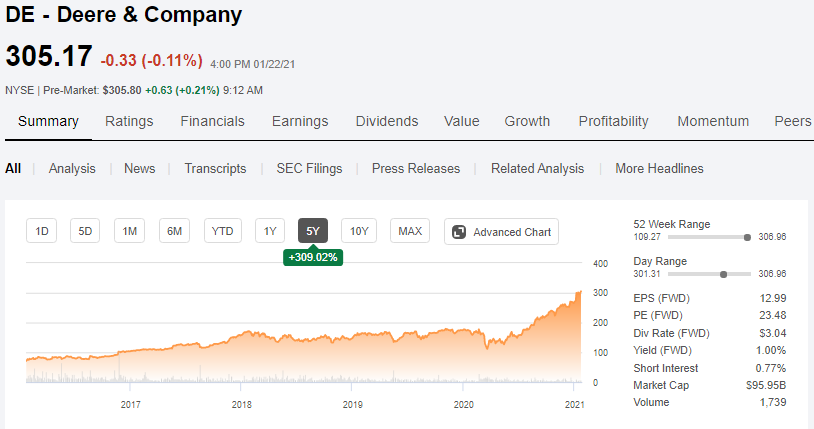Click the Div Rate (FWD) value $3.04
814x429 pixels.
[x=772, y=333]
